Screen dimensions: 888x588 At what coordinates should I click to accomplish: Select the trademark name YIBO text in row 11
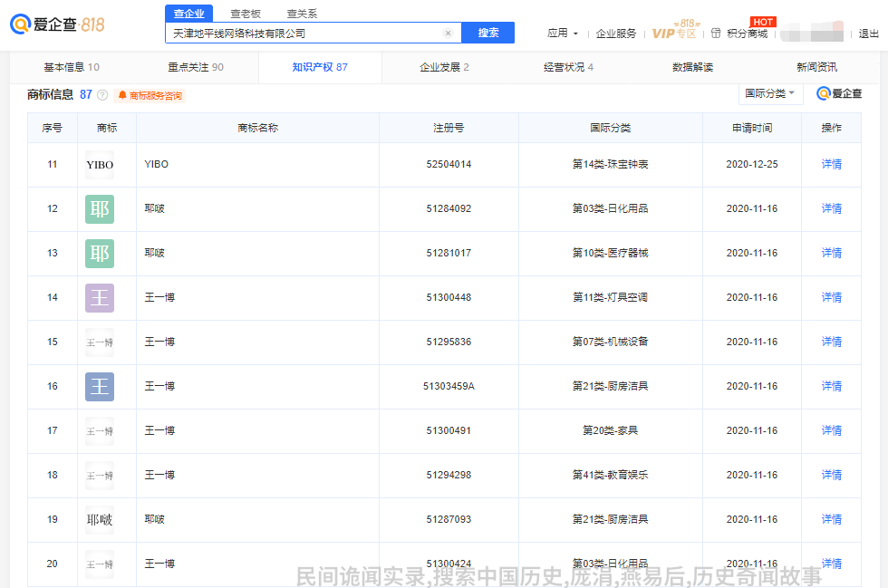[156, 164]
